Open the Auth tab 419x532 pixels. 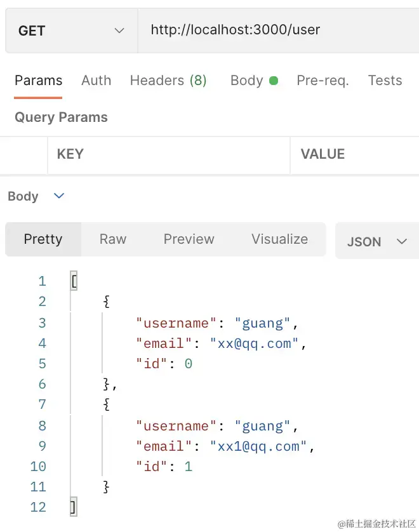(96, 81)
